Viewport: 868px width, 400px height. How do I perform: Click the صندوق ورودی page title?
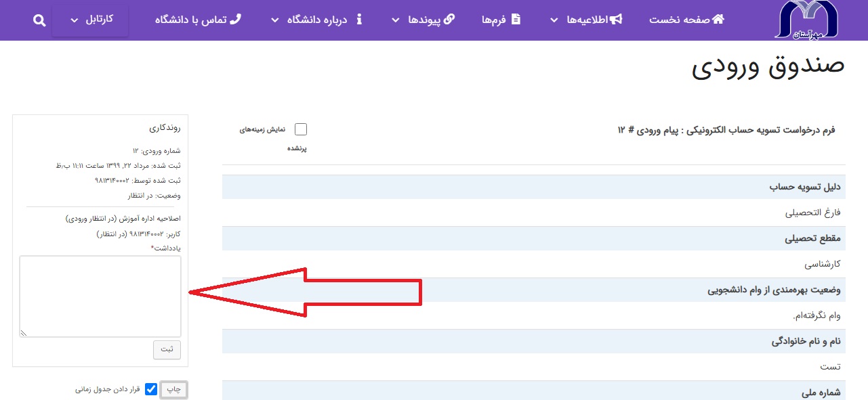coord(768,67)
